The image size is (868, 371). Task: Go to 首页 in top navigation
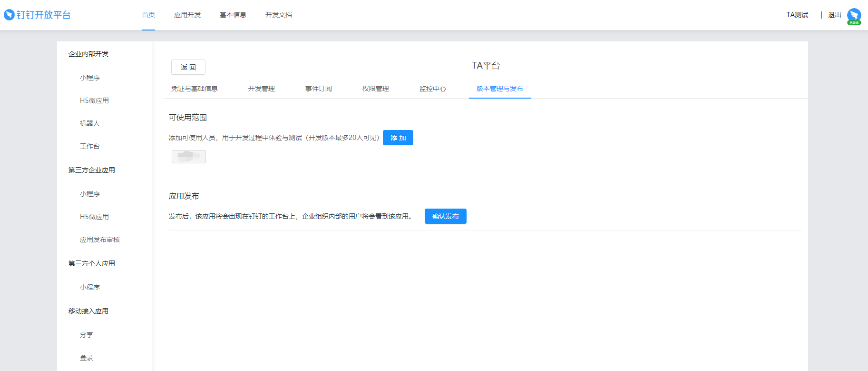point(148,15)
